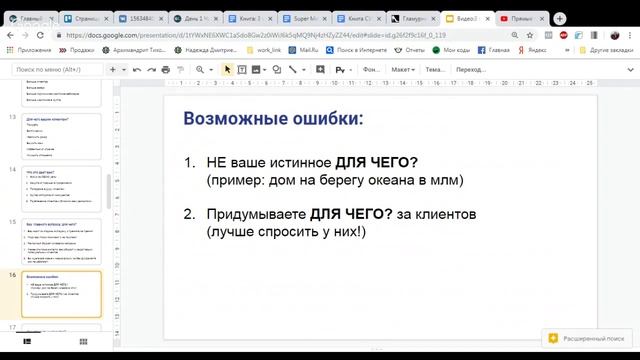Screen dimensions: 640x360
Task: Select slide 14 thumbnail
Action: click(61, 189)
